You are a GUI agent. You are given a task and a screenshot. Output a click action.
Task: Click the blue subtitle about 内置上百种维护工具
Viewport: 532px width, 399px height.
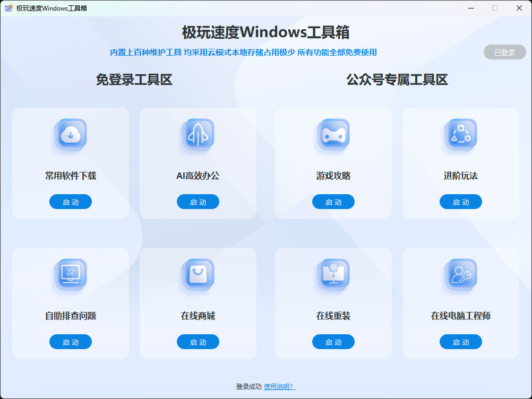click(x=243, y=52)
